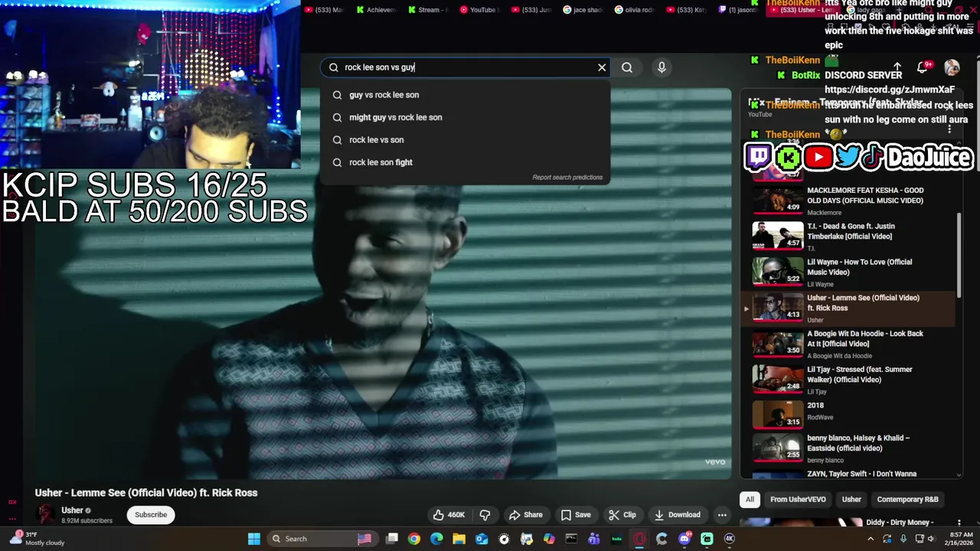The image size is (980, 551).
Task: Subscribe to the Usher channel
Action: click(x=151, y=515)
